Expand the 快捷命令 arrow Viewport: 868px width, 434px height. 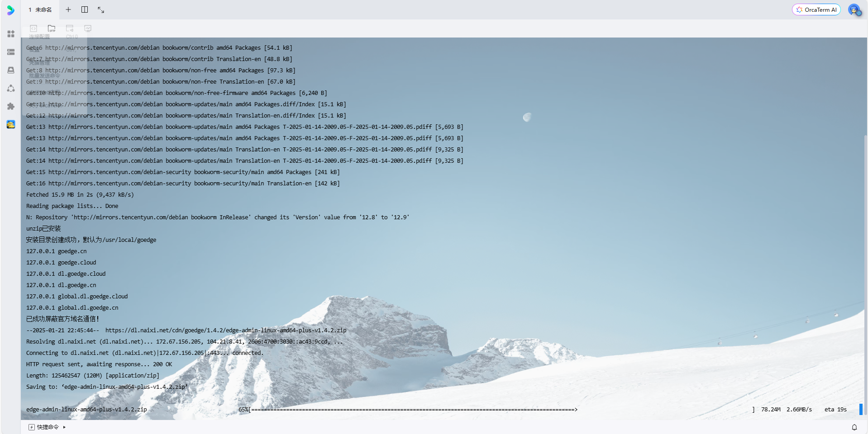click(x=64, y=427)
